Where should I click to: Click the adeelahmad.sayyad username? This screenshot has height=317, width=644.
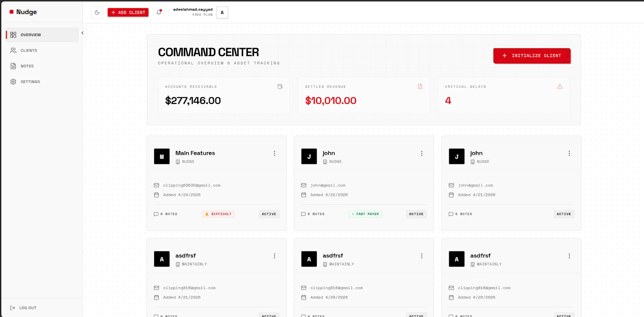pos(193,10)
